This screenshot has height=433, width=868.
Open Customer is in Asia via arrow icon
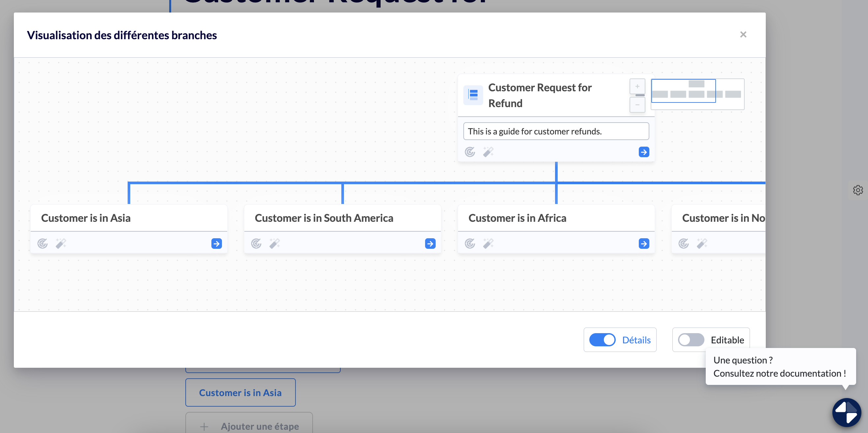(216, 243)
